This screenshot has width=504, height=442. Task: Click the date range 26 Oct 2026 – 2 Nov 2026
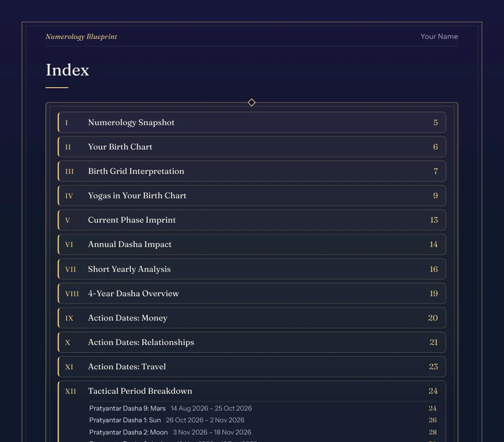pos(205,420)
